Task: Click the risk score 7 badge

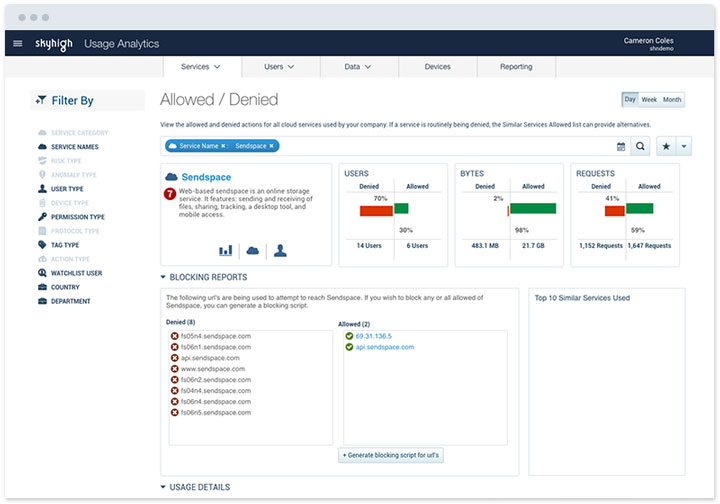Action: pos(170,194)
